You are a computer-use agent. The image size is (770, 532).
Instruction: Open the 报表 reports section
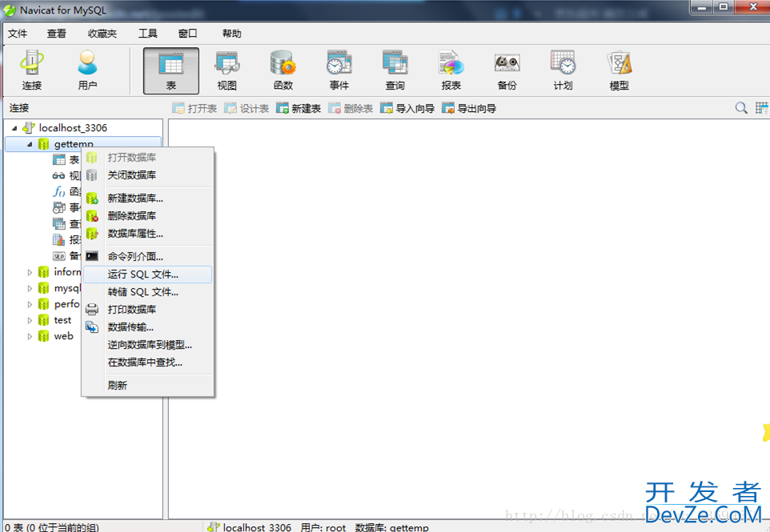[x=451, y=70]
